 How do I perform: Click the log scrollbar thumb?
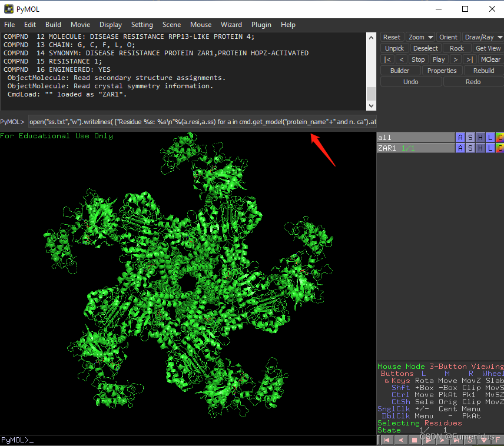372,94
